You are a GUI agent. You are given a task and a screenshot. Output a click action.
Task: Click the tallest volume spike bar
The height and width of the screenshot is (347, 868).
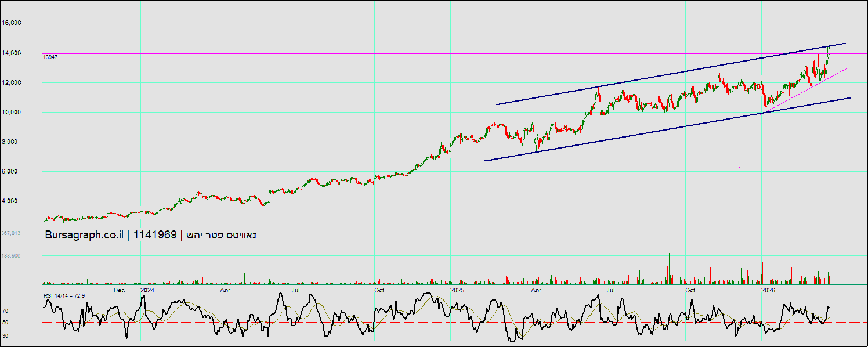pos(559,255)
